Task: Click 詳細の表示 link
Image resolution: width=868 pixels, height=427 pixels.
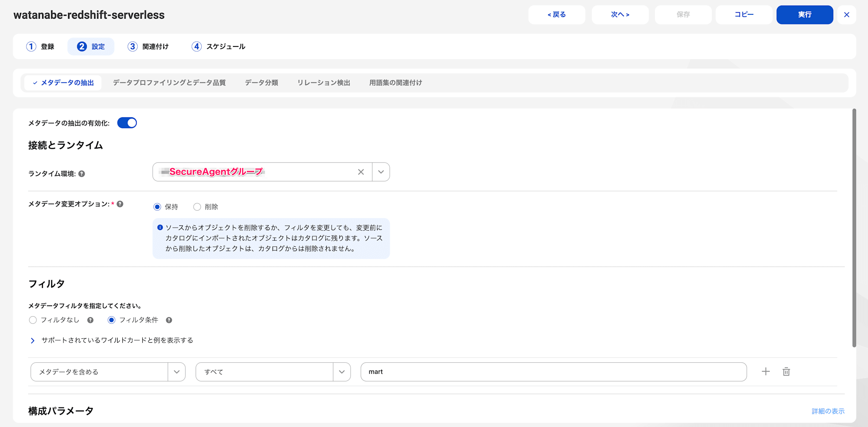Action: pos(828,411)
